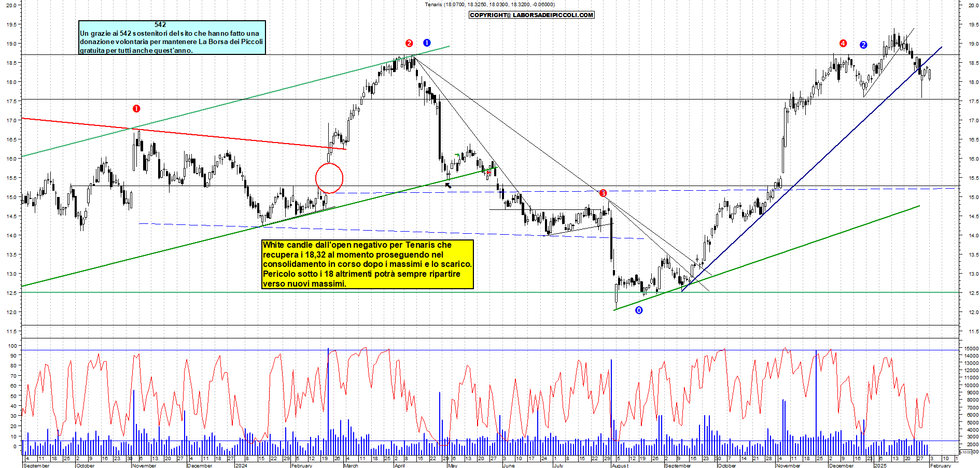Image resolution: width=980 pixels, height=468 pixels.
Task: Click red wave marker 3 near late July
Action: click(603, 193)
